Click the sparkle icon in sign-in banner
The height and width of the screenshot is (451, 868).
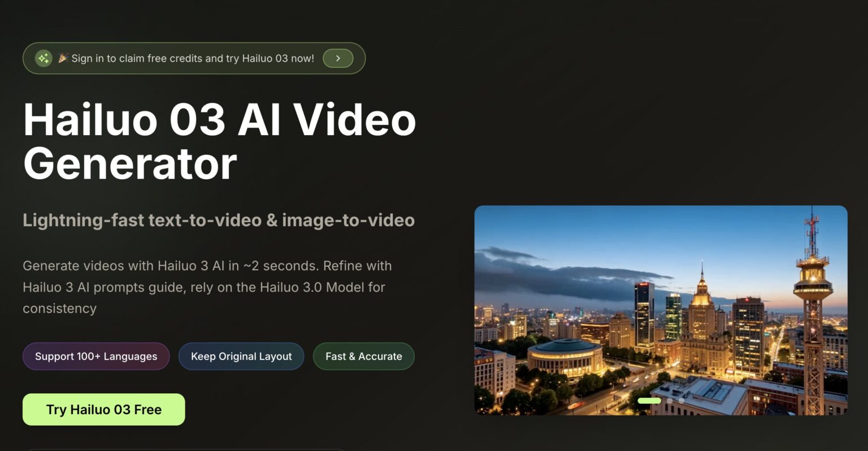click(44, 58)
